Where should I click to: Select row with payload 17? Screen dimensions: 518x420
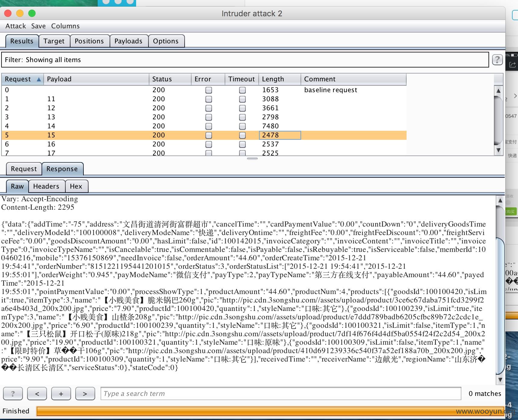pyautogui.click(x=204, y=153)
